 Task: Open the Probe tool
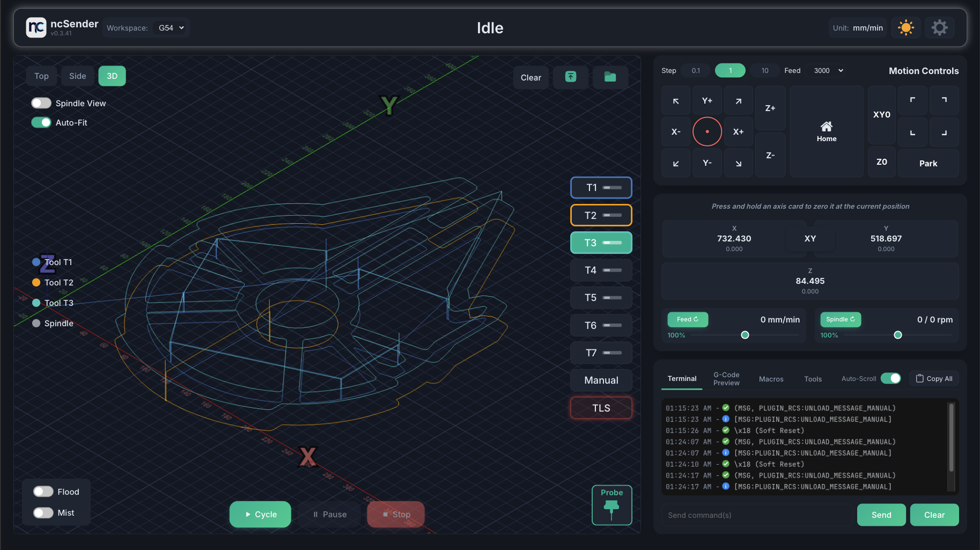[x=611, y=505]
